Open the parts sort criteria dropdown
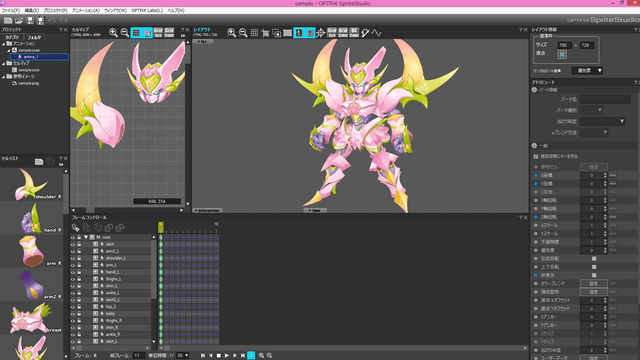This screenshot has width=640, height=360. (587, 71)
